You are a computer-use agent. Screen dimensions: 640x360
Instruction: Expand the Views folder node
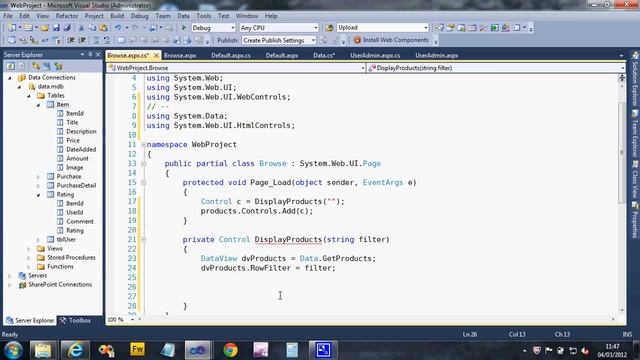click(x=29, y=249)
